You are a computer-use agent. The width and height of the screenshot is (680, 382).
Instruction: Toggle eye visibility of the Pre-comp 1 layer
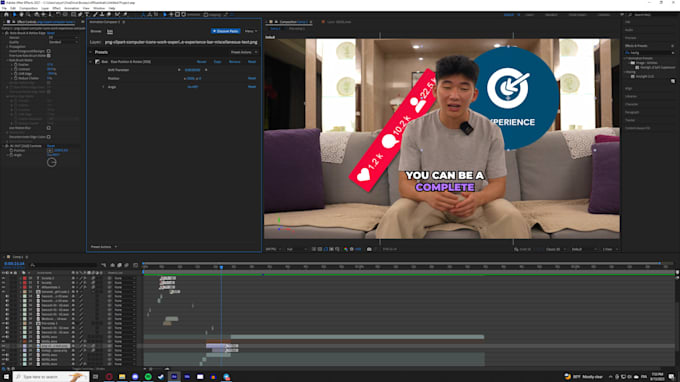tap(3, 323)
